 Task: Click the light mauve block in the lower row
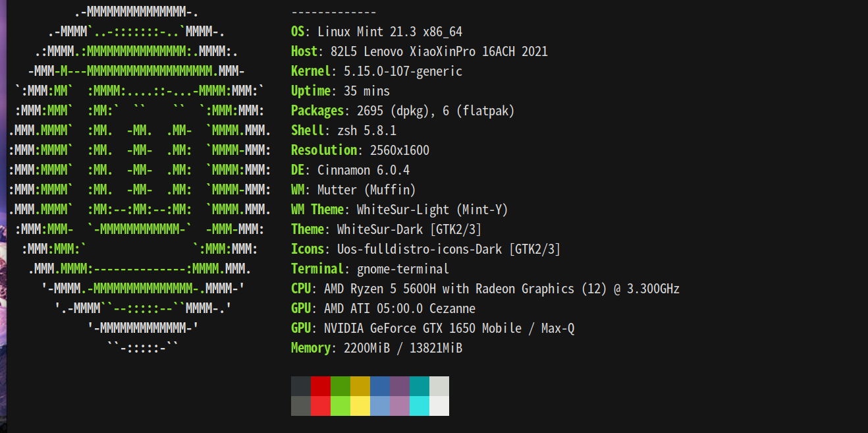400,406
